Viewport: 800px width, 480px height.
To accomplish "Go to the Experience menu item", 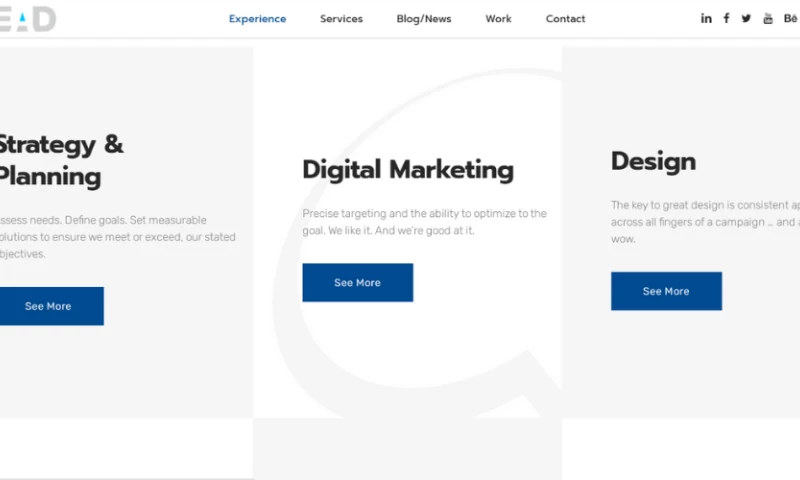I will 257,19.
